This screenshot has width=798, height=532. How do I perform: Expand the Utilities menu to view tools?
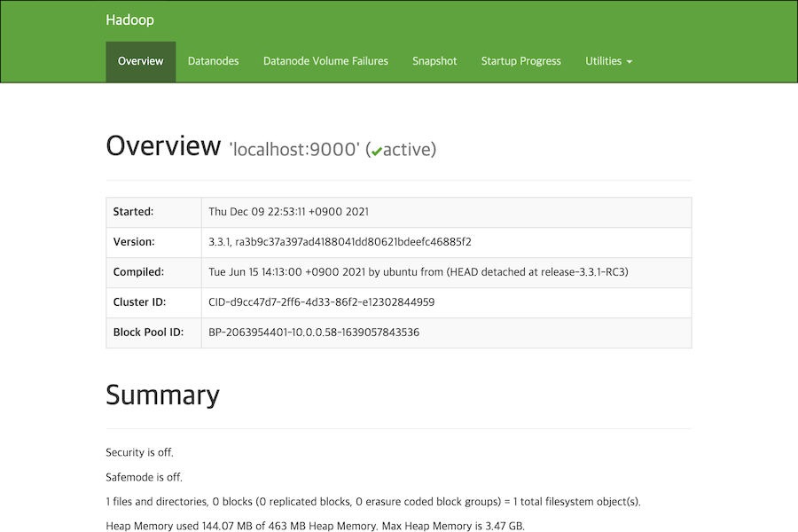608,61
